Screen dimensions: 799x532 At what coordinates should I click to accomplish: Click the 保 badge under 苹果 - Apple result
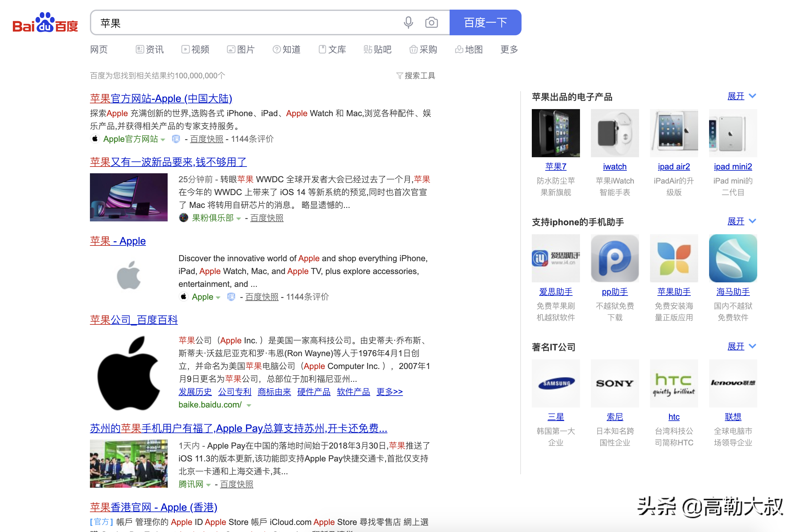tap(231, 297)
